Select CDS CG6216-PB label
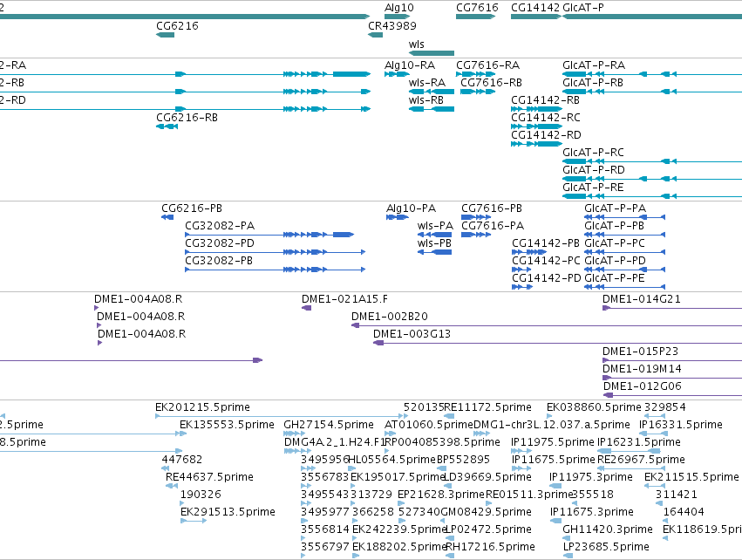Image resolution: width=742 pixels, height=560 pixels. click(x=192, y=208)
